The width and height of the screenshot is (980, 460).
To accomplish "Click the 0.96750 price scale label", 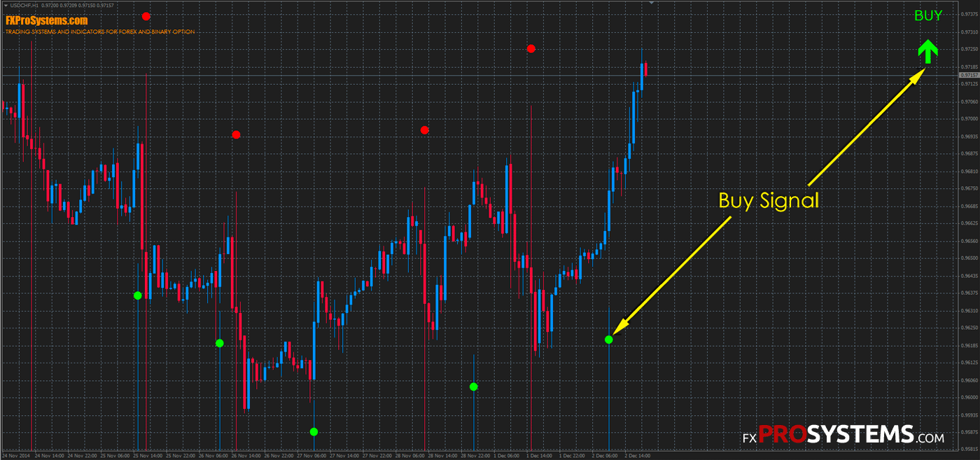I will click(969, 189).
